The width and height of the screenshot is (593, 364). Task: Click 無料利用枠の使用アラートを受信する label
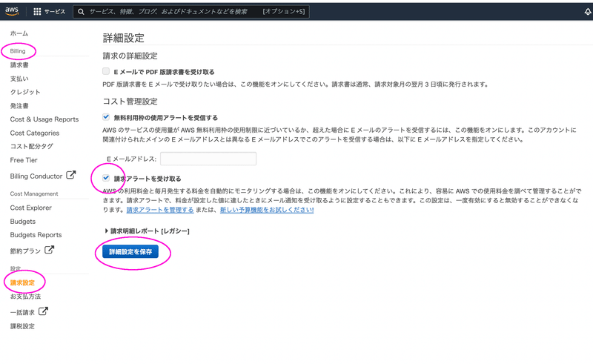[165, 118]
